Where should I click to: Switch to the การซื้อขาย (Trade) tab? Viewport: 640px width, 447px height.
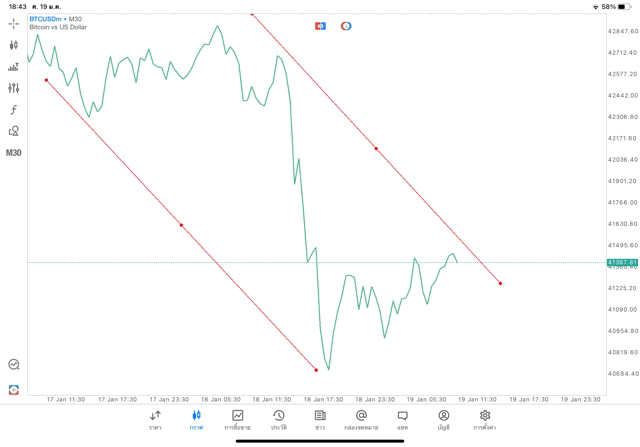pyautogui.click(x=238, y=419)
